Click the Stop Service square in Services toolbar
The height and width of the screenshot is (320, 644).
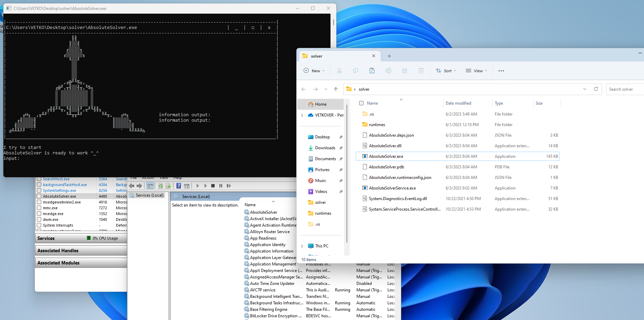(213, 186)
